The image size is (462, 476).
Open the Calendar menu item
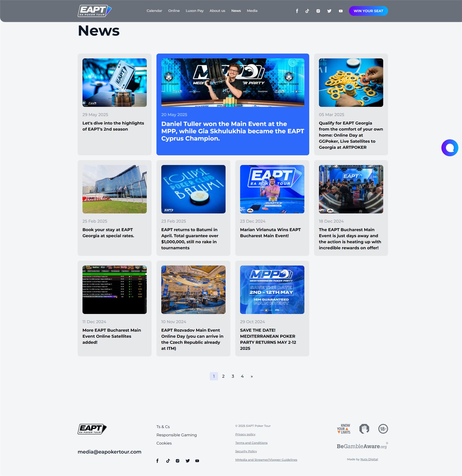tap(154, 11)
